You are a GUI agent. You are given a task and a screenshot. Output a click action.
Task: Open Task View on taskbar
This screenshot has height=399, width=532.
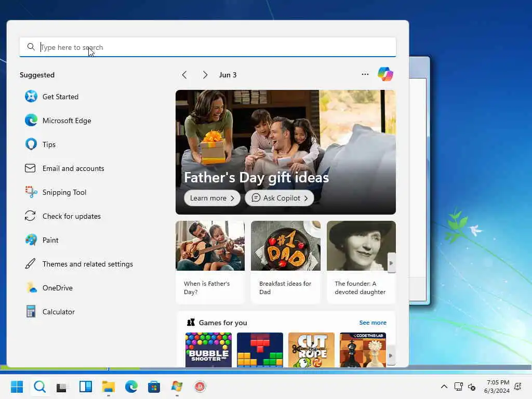click(62, 387)
